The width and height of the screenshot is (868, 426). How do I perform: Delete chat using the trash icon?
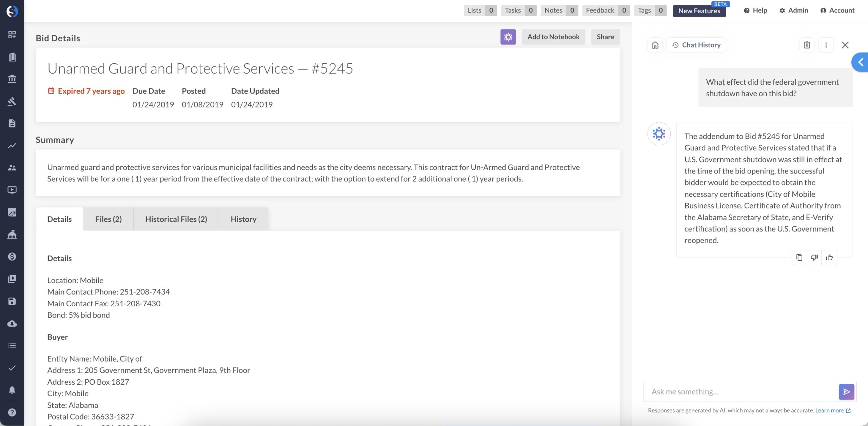807,45
